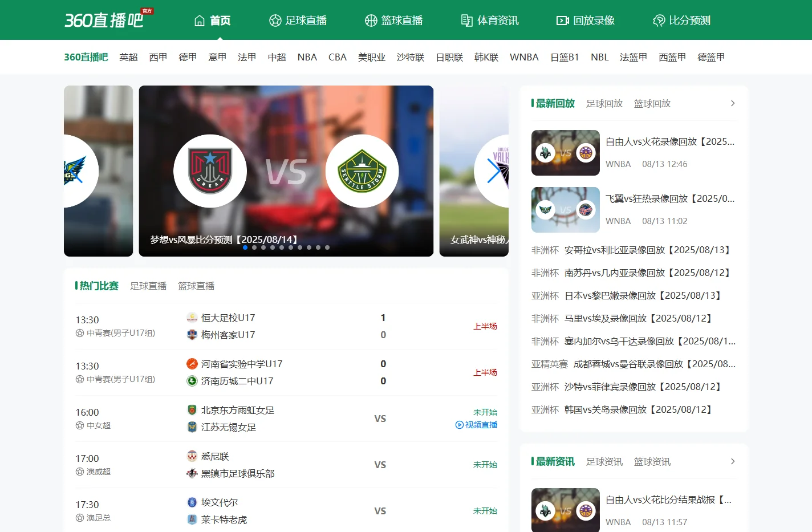This screenshot has width=812, height=532.
Task: Open the 体育资讯 navigation tab
Action: tap(489, 21)
